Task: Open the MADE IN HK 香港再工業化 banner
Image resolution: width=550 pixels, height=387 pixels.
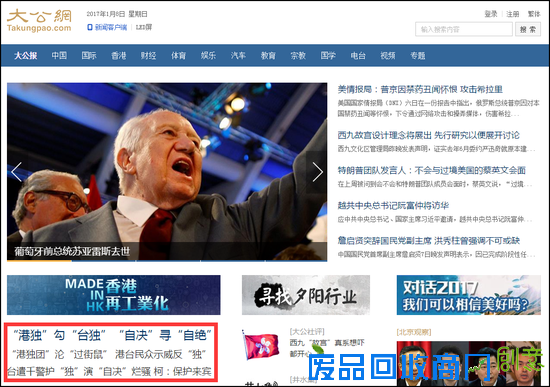Action: (114, 295)
